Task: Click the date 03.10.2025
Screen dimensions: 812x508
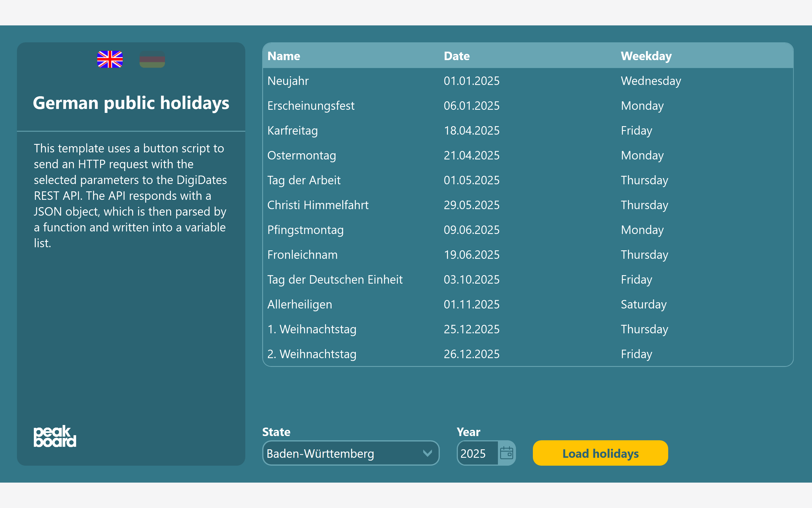Action: click(471, 279)
